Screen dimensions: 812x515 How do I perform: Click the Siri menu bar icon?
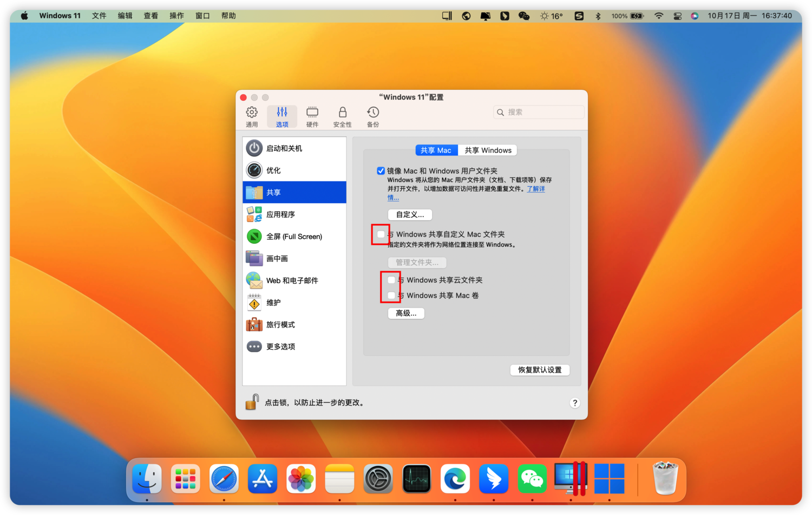695,16
